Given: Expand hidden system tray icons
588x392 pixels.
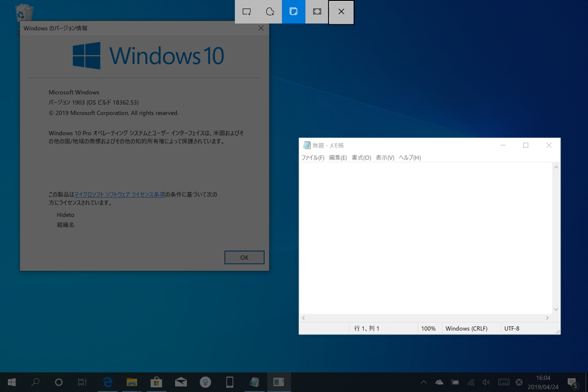Looking at the screenshot, I should [x=423, y=382].
